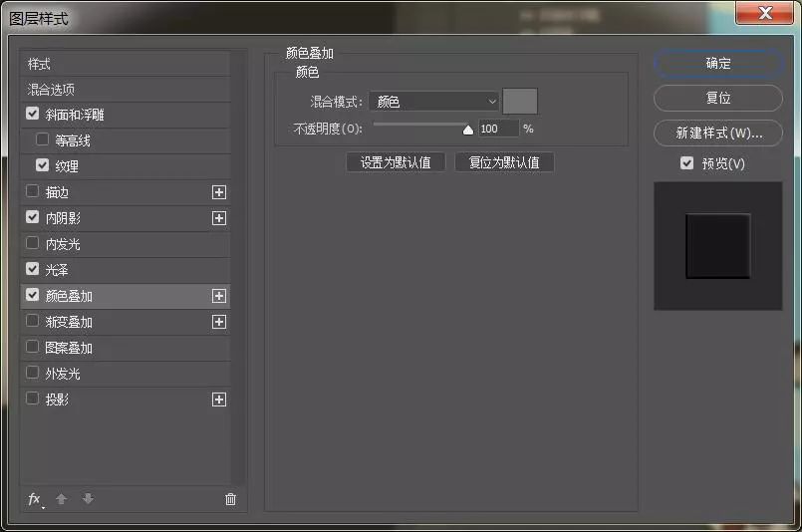
Task: Click the fx add-effect icon at bottom
Action: (x=35, y=499)
